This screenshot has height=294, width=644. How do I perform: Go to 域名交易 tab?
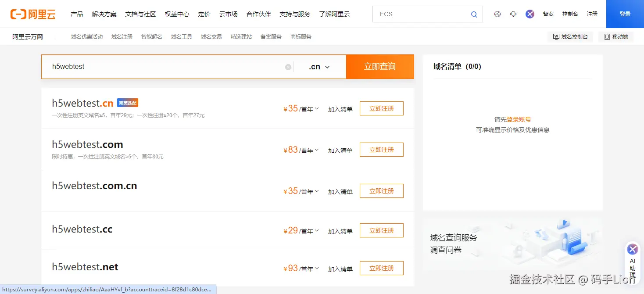[211, 37]
